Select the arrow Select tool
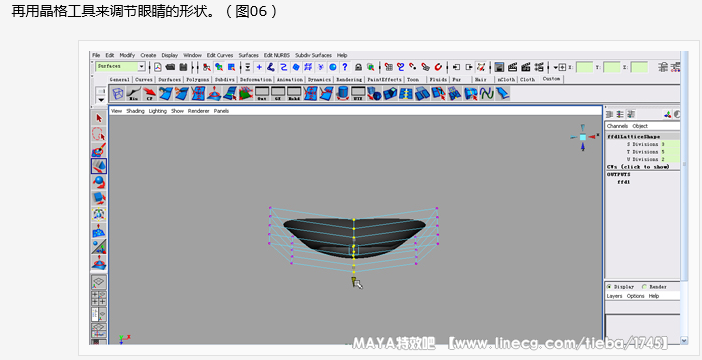This screenshot has height=360, width=702. (99, 118)
